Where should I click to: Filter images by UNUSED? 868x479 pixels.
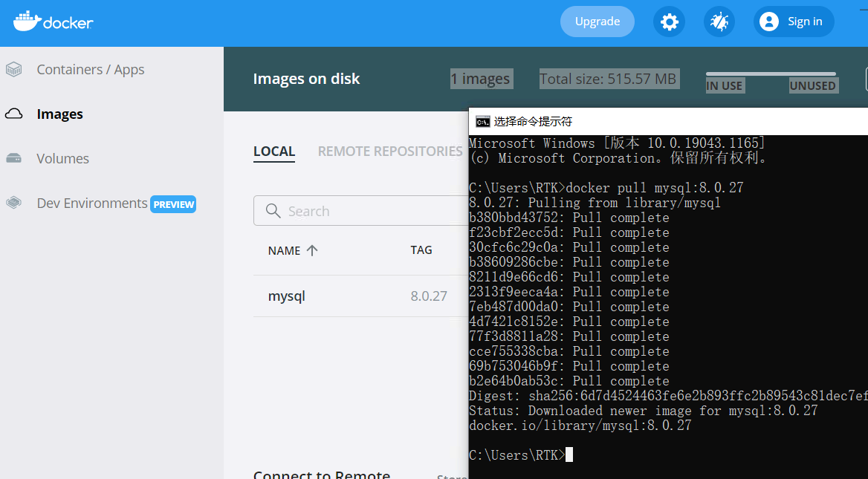(812, 85)
